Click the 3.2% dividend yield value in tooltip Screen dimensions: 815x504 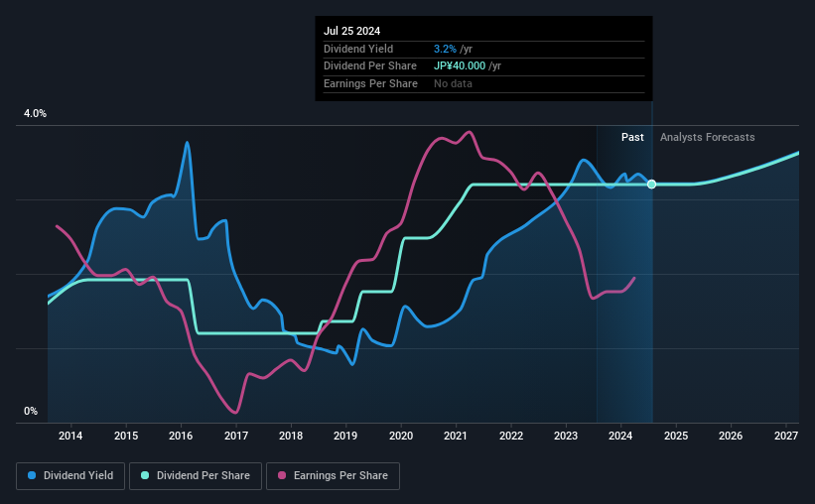pyautogui.click(x=445, y=49)
